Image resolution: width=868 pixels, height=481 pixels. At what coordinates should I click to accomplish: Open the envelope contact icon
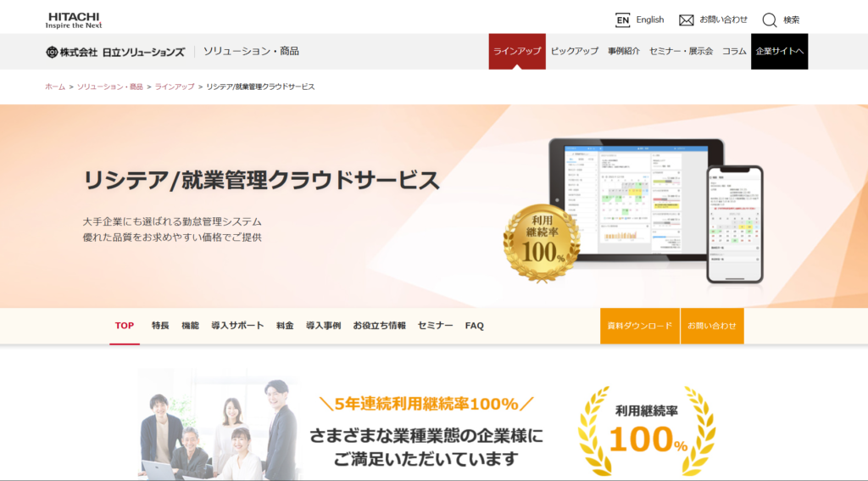coord(686,20)
